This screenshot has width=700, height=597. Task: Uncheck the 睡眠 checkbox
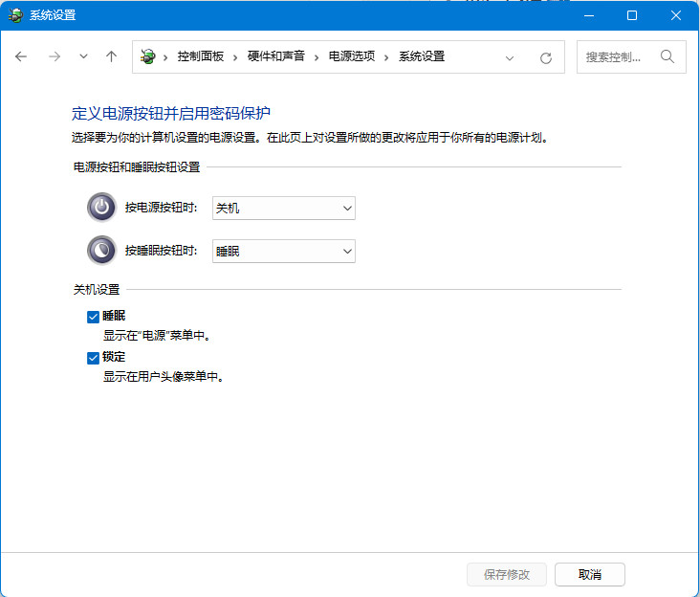coord(93,317)
